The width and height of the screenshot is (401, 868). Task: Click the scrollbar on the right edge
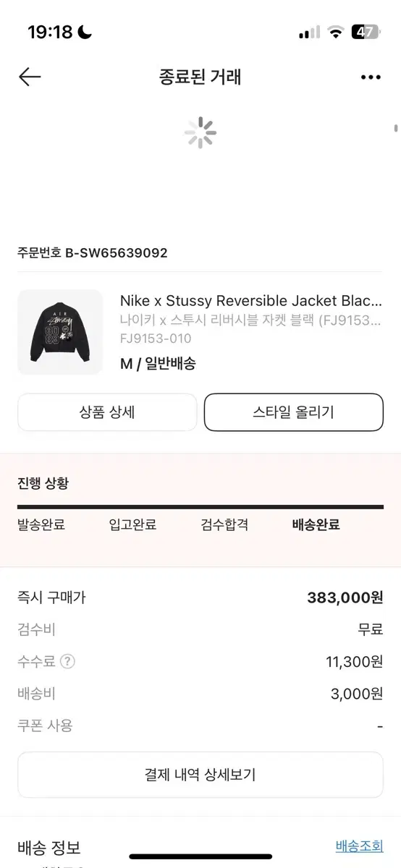(x=396, y=129)
